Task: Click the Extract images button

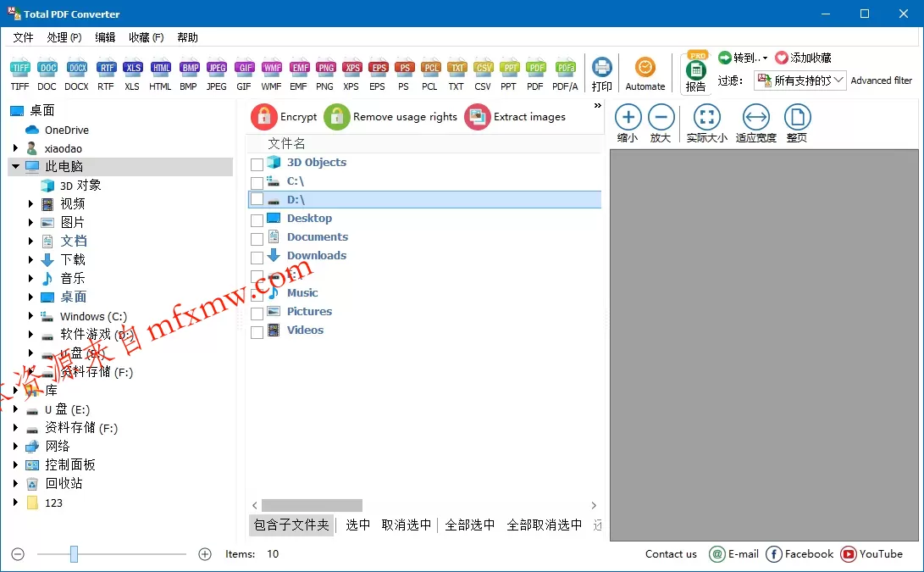Action: click(515, 117)
